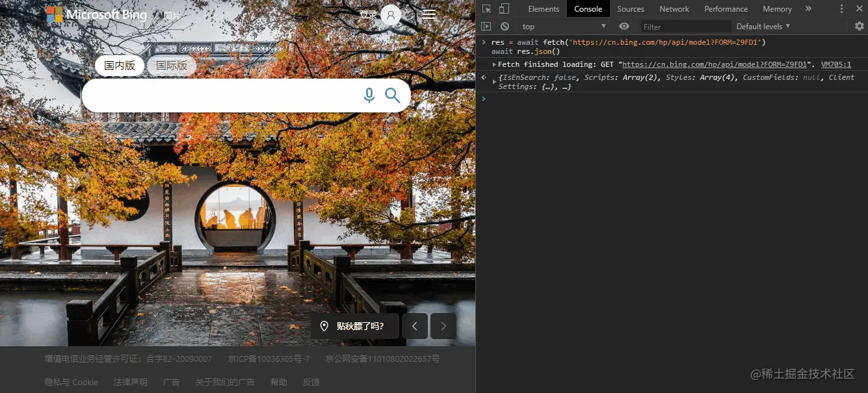Open 隐私与 Cookie footer link
This screenshot has height=393, width=868.
72,382
